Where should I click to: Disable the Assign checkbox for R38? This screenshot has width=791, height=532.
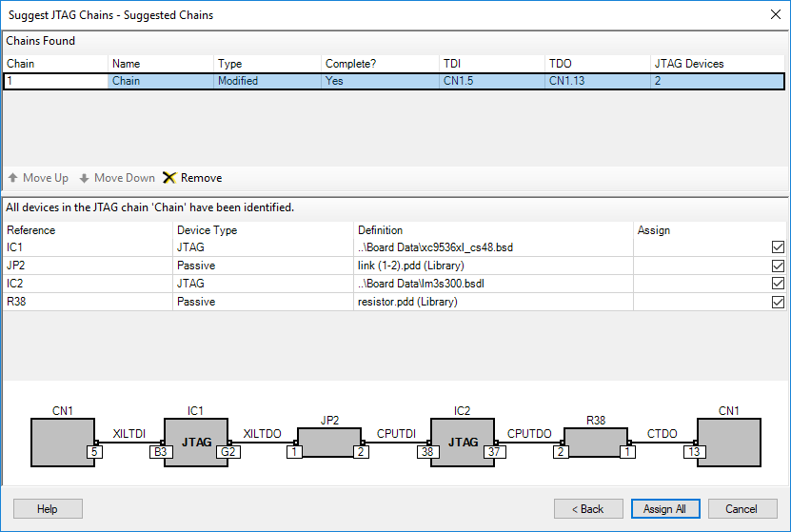point(778,302)
